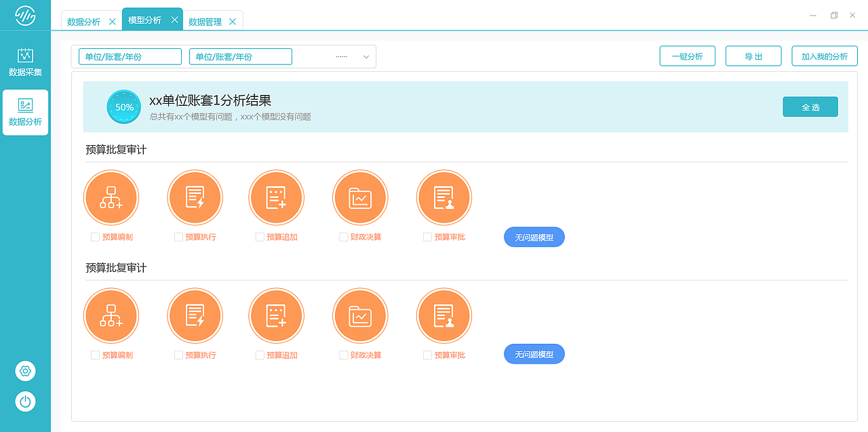The width and height of the screenshot is (868, 432).
Task: Tick 预算审批 checkbox in the second section
Action: point(427,355)
